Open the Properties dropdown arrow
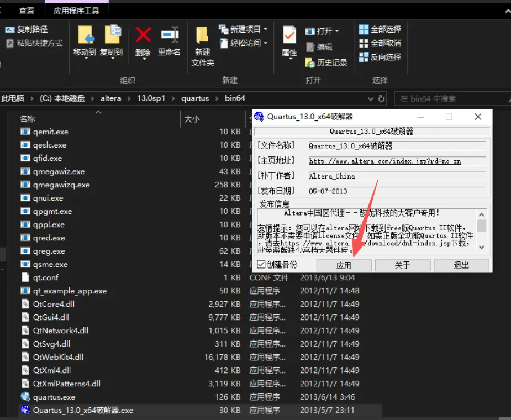 pyautogui.click(x=290, y=59)
